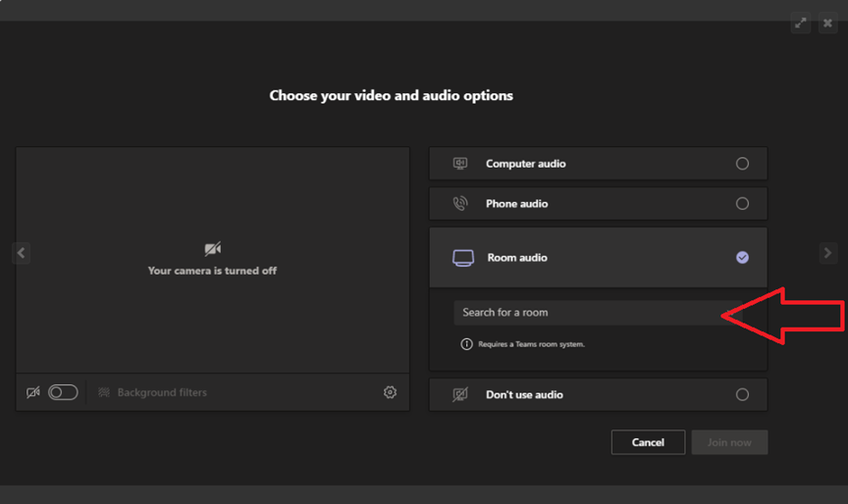The width and height of the screenshot is (848, 504).
Task: Click the info icon near Teams room note
Action: coord(467,344)
